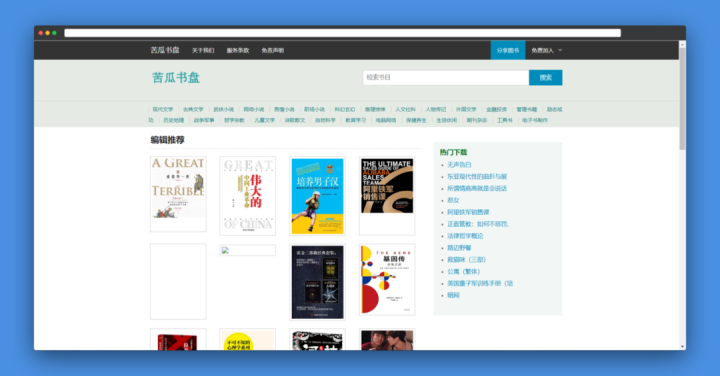Screen dimensions: 720x376
Task: Open the 培养男子汉 book cover
Action: tap(317, 196)
